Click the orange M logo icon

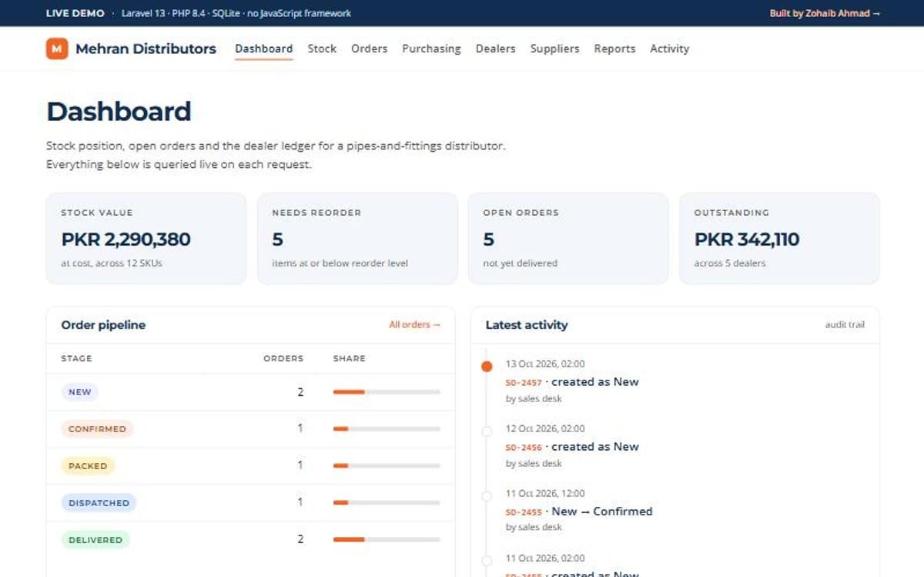click(57, 49)
